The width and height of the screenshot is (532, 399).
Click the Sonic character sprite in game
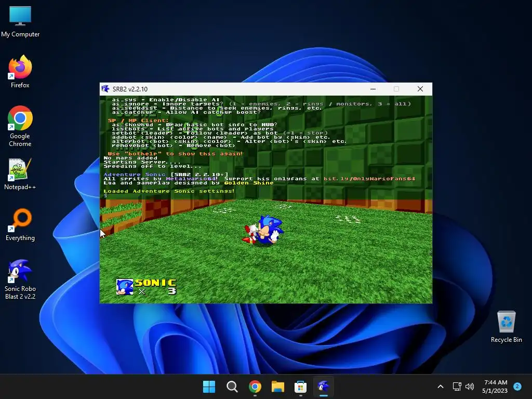coord(263,230)
